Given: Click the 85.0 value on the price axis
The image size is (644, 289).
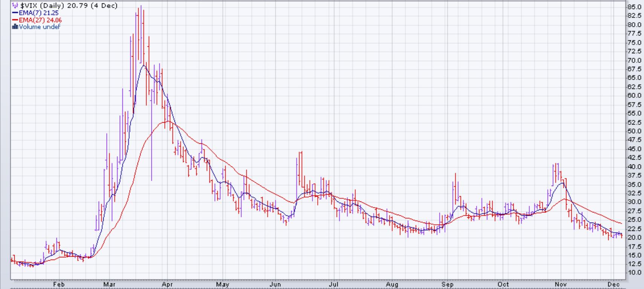Looking at the screenshot, I should pyautogui.click(x=634, y=7).
